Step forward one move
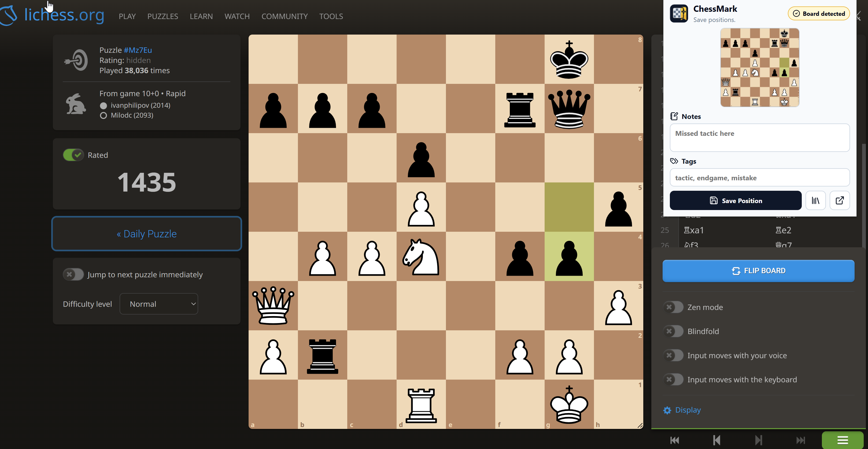The image size is (868, 449). click(x=759, y=440)
